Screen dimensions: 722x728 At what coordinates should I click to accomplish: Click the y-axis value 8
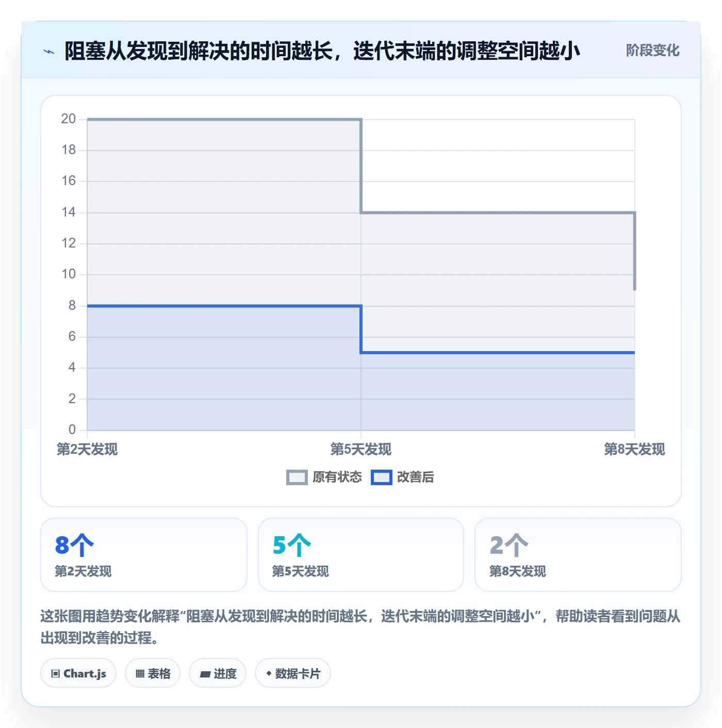tap(72, 306)
